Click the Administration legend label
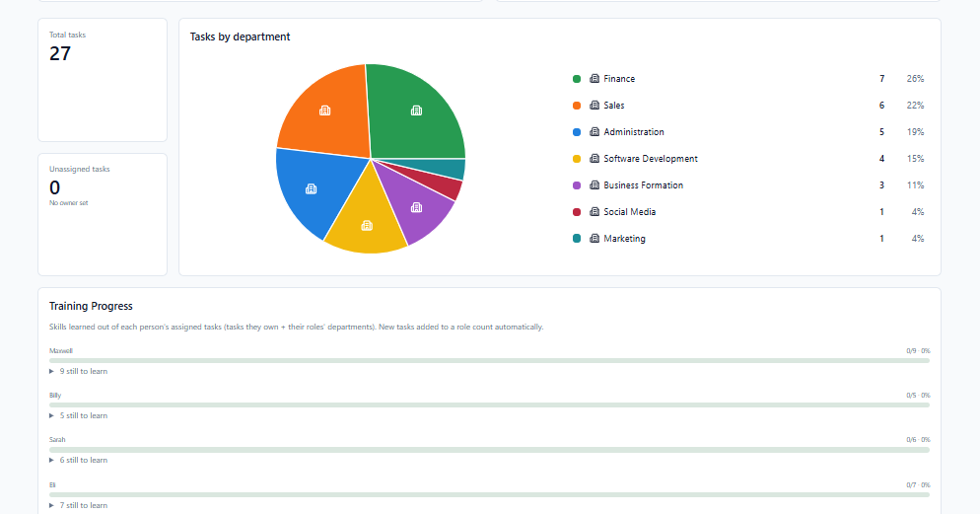The width and height of the screenshot is (980, 514). [x=634, y=132]
